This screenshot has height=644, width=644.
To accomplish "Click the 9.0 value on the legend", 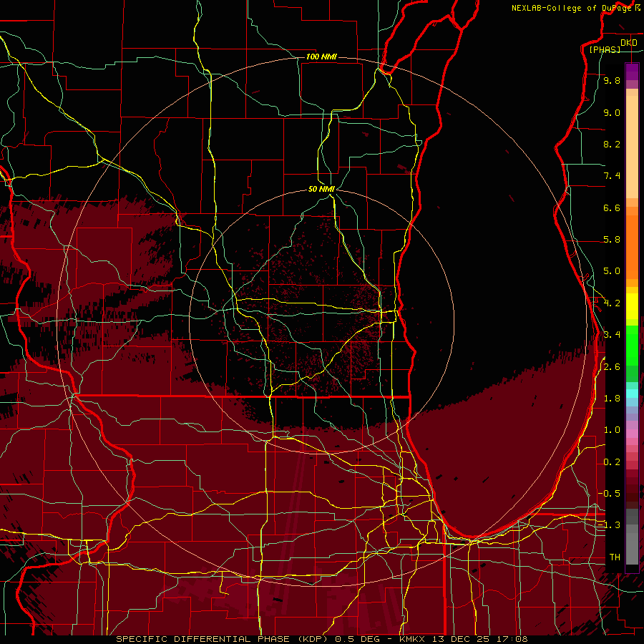I will [x=612, y=112].
